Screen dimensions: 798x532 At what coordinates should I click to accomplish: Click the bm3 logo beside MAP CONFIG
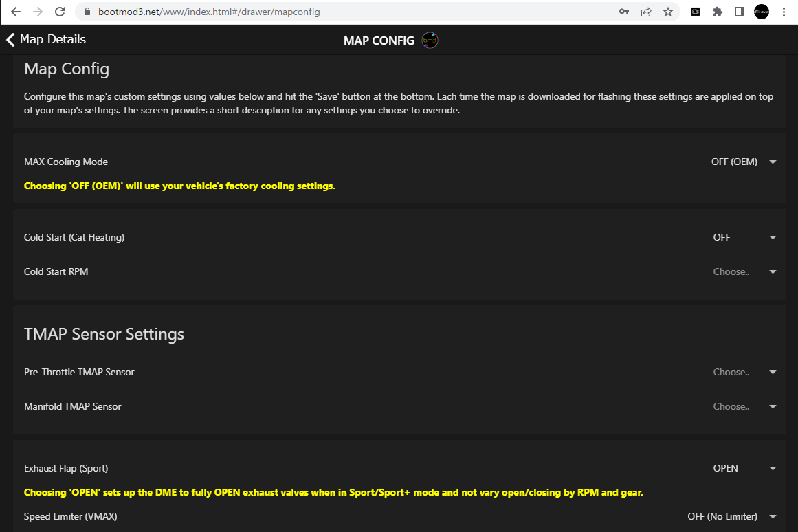coord(430,41)
